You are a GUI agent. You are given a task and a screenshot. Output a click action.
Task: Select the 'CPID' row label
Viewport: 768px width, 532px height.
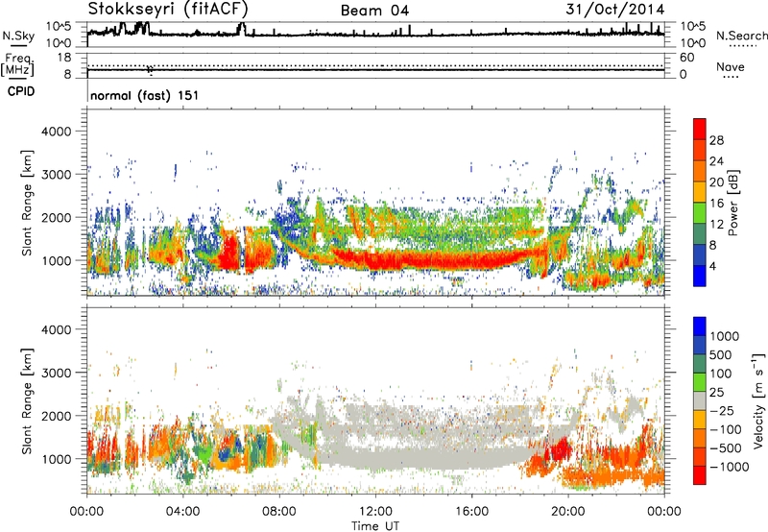point(21,91)
